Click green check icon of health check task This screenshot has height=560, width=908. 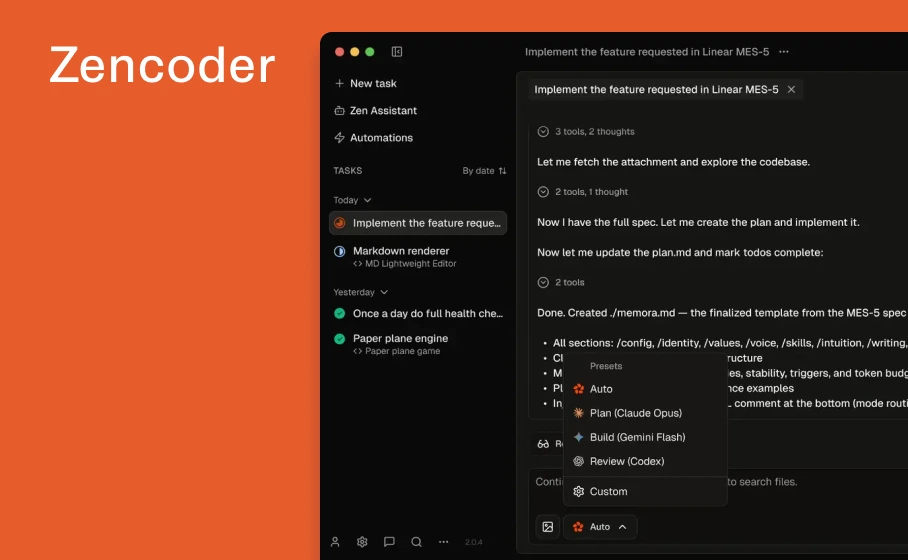coord(340,313)
